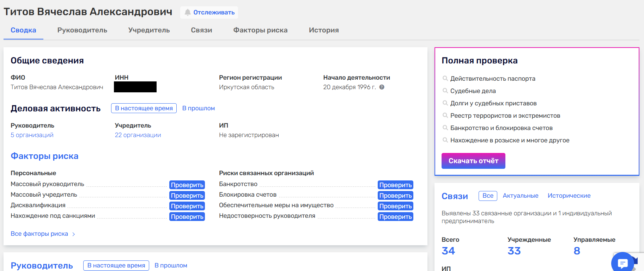Click magnifier icon beside Реестр террористов
This screenshot has height=271, width=644.
(445, 115)
